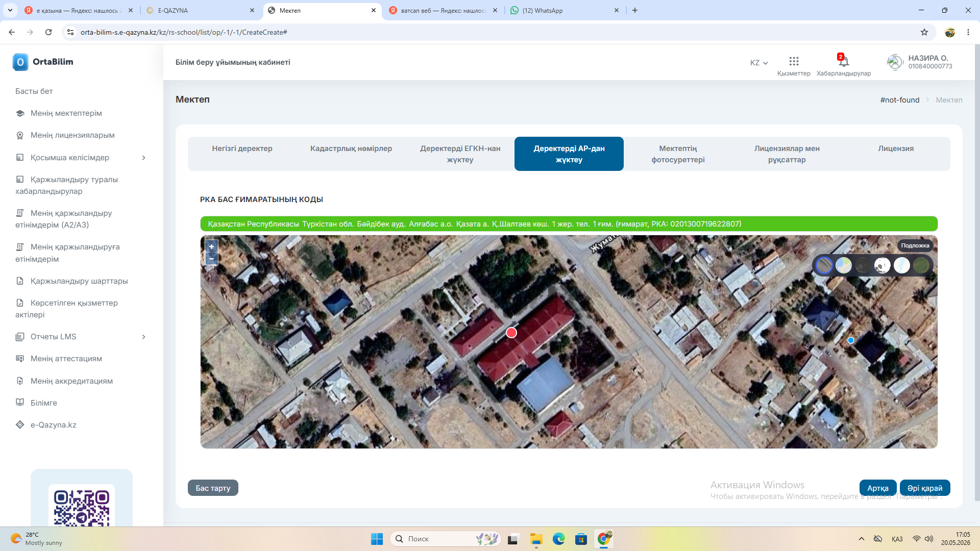Zoom in on the map
Viewport: 980px width, 551px height.
click(211, 246)
